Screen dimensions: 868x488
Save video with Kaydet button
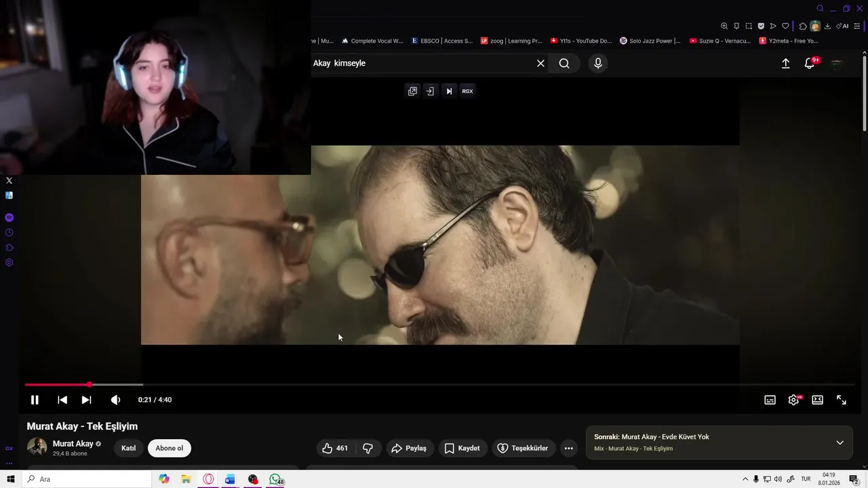462,448
